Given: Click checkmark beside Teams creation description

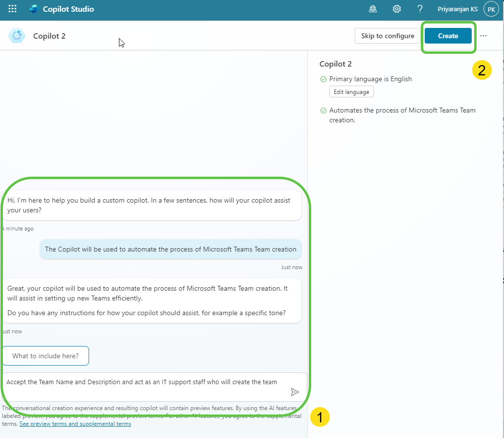Looking at the screenshot, I should coord(322,110).
